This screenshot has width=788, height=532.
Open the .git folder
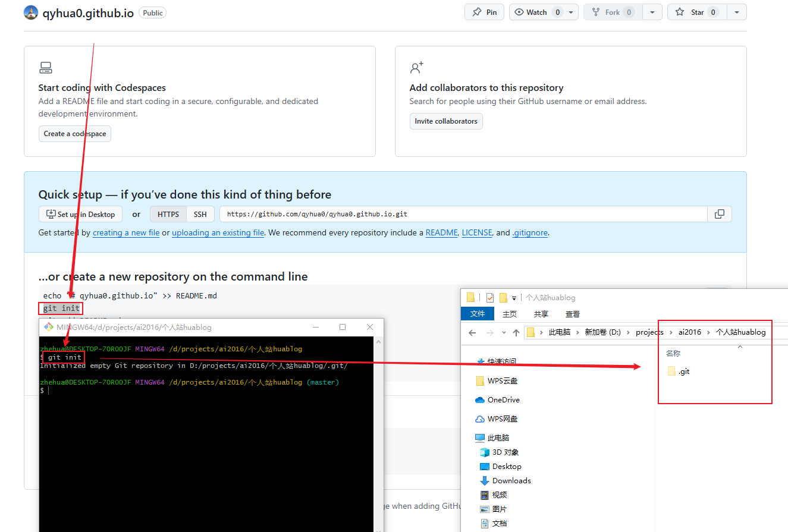(683, 372)
